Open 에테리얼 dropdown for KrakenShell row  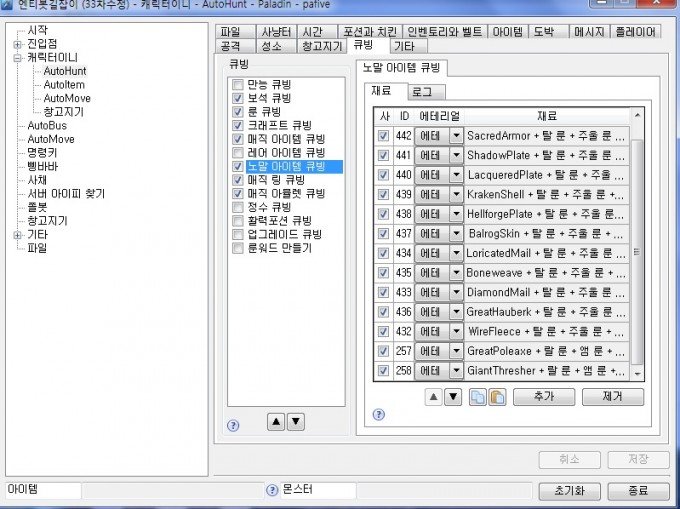pyautogui.click(x=456, y=194)
